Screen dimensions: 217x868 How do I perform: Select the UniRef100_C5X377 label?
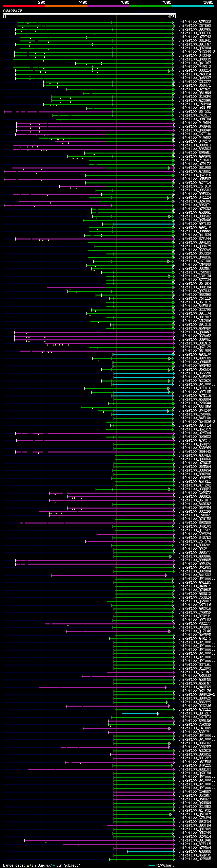(195, 82)
